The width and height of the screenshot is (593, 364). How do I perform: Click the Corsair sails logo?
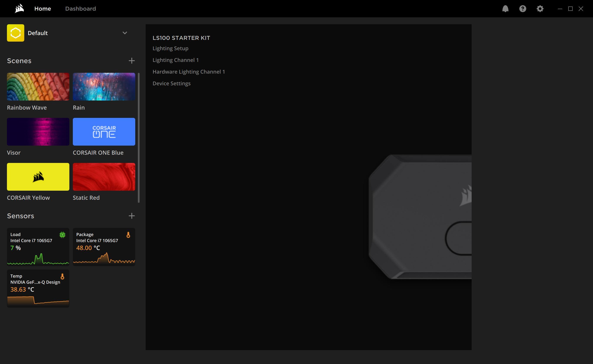click(19, 9)
